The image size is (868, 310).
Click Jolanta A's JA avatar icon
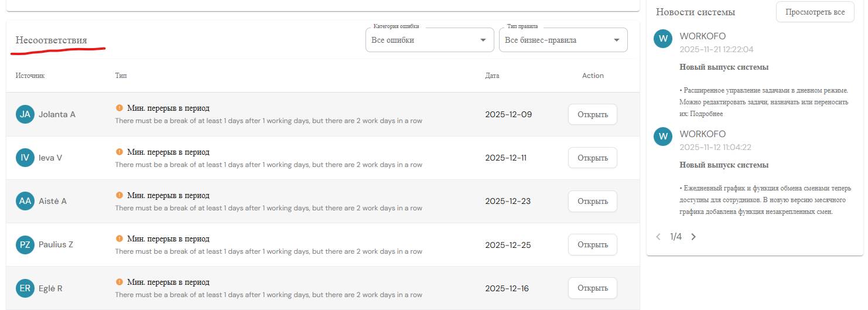coord(25,114)
